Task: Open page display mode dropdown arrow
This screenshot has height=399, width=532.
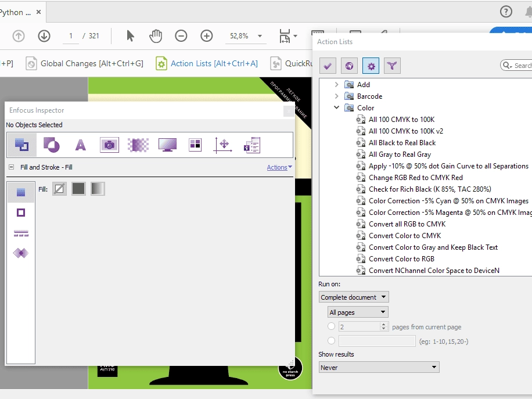Action: point(295,36)
